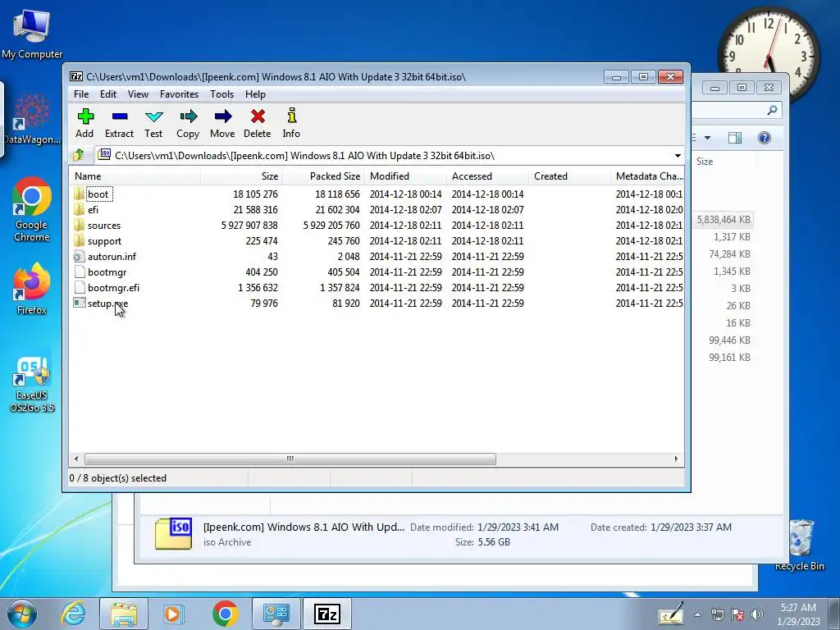
Task: Open Firefox desktop shortcut
Action: click(x=32, y=289)
